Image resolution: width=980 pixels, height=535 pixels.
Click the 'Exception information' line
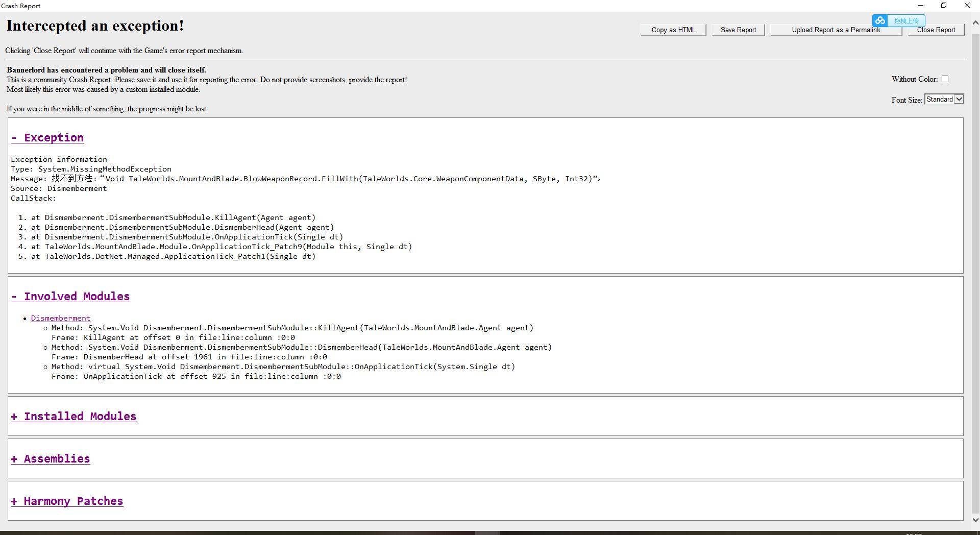pyautogui.click(x=59, y=159)
